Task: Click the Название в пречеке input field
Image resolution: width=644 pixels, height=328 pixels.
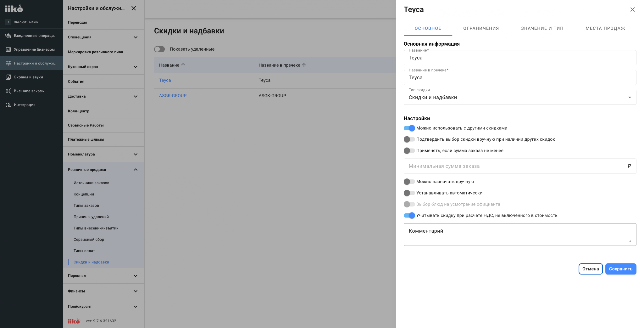Action: pyautogui.click(x=520, y=77)
